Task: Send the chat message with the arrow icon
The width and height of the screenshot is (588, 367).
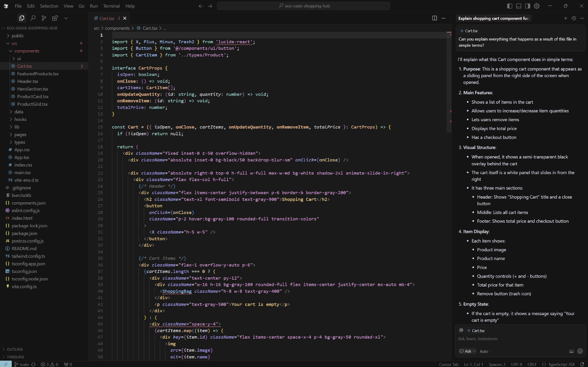Action: pyautogui.click(x=580, y=351)
